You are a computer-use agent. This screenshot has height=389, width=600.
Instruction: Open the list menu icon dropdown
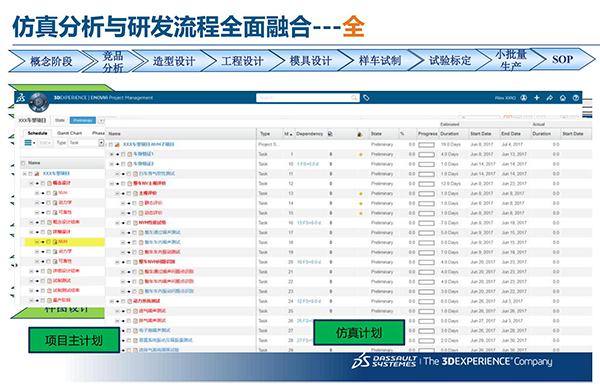30,143
